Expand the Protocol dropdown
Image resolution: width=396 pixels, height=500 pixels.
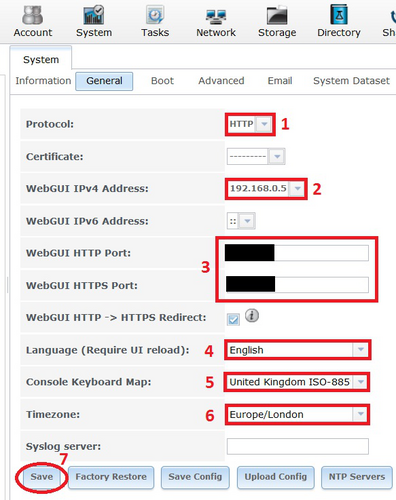pyautogui.click(x=265, y=124)
